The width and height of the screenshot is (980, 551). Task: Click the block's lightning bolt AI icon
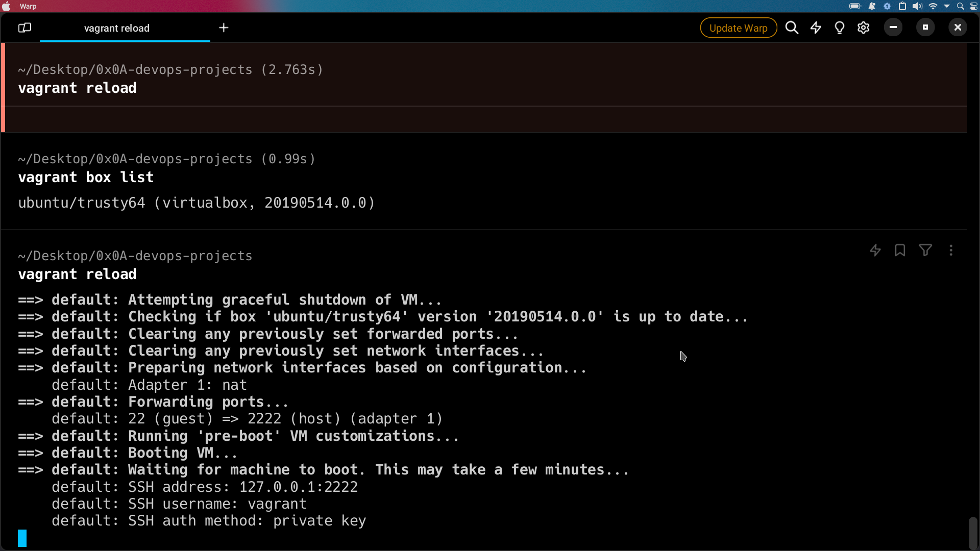click(x=875, y=251)
